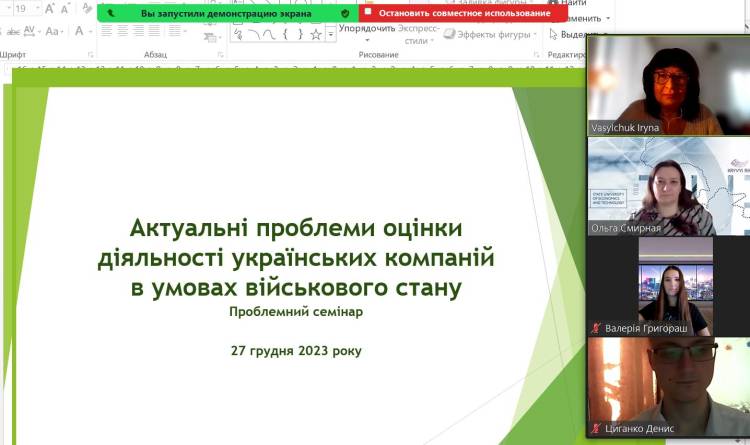This screenshot has width=750, height=445.
Task: Click the green shield security icon
Action: [345, 14]
